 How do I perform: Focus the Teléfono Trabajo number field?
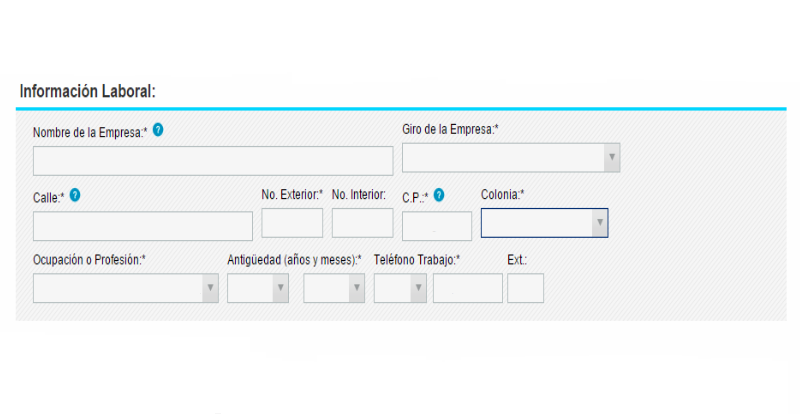click(x=467, y=288)
